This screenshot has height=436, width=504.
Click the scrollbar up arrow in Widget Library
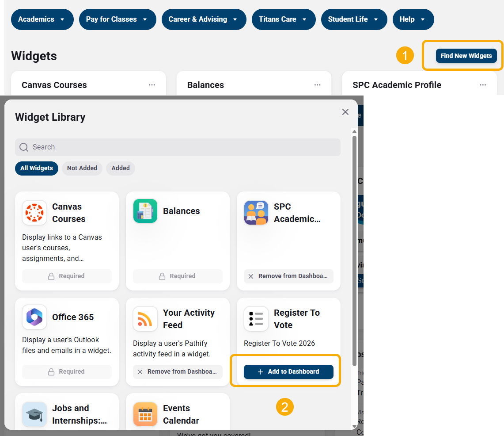354,131
